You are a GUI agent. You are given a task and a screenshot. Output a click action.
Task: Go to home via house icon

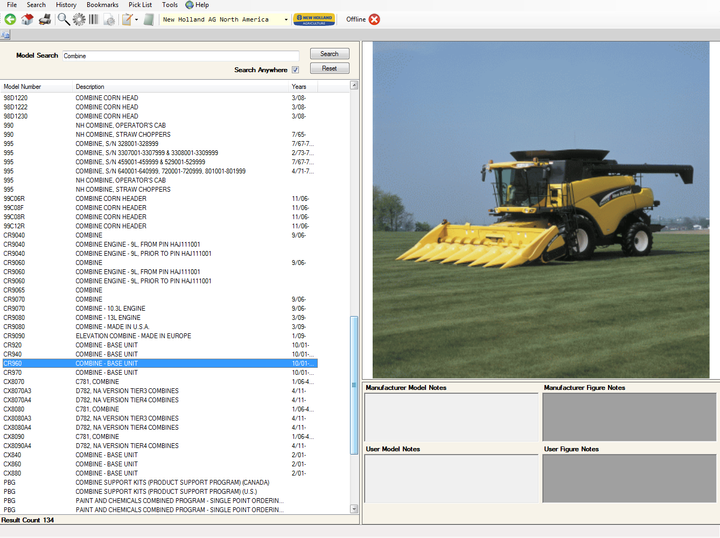click(27, 19)
